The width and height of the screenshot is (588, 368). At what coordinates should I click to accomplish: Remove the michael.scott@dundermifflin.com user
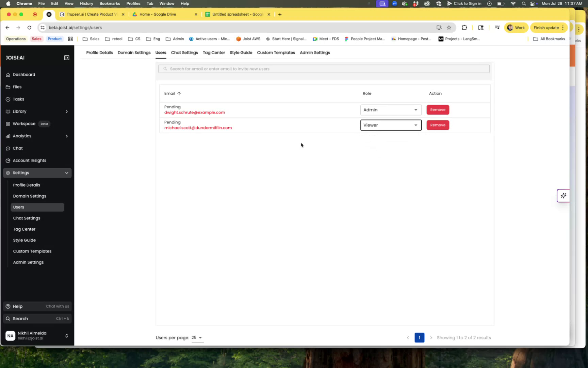click(438, 125)
